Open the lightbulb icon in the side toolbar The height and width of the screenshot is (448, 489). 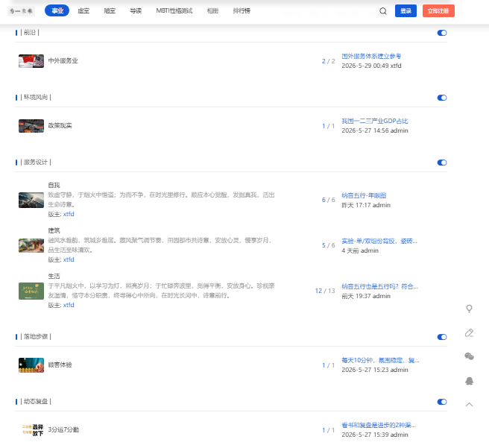[469, 309]
